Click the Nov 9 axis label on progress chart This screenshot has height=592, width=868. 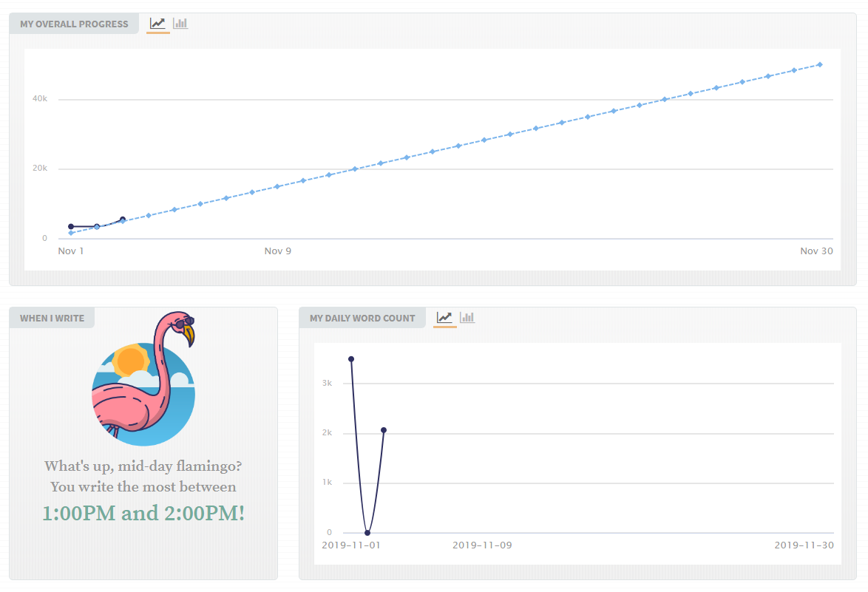pyautogui.click(x=278, y=251)
